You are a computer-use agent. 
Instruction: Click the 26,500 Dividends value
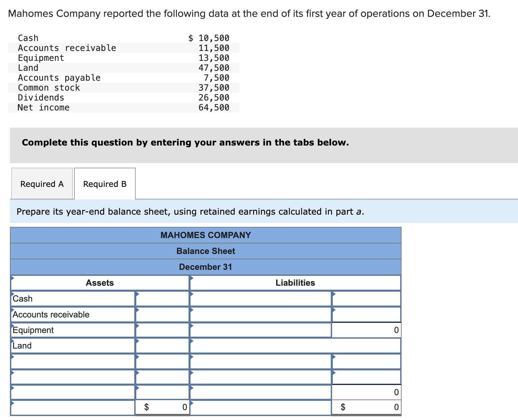pos(214,98)
